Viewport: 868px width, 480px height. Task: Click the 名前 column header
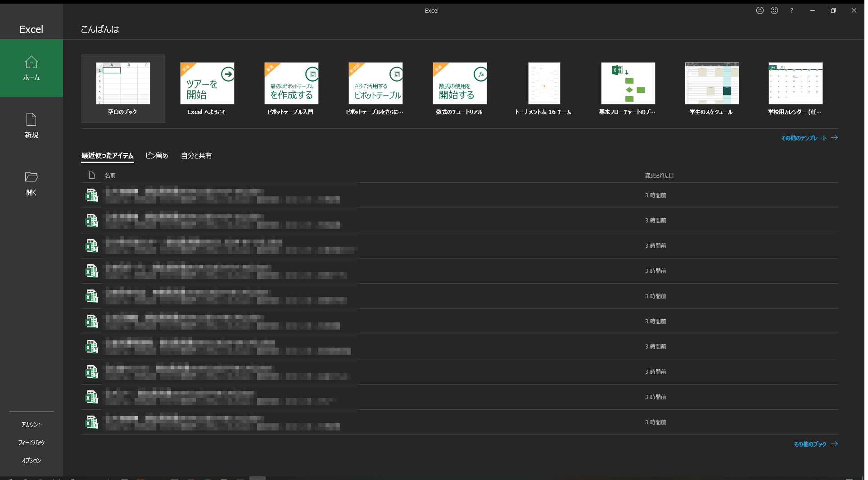click(x=110, y=176)
